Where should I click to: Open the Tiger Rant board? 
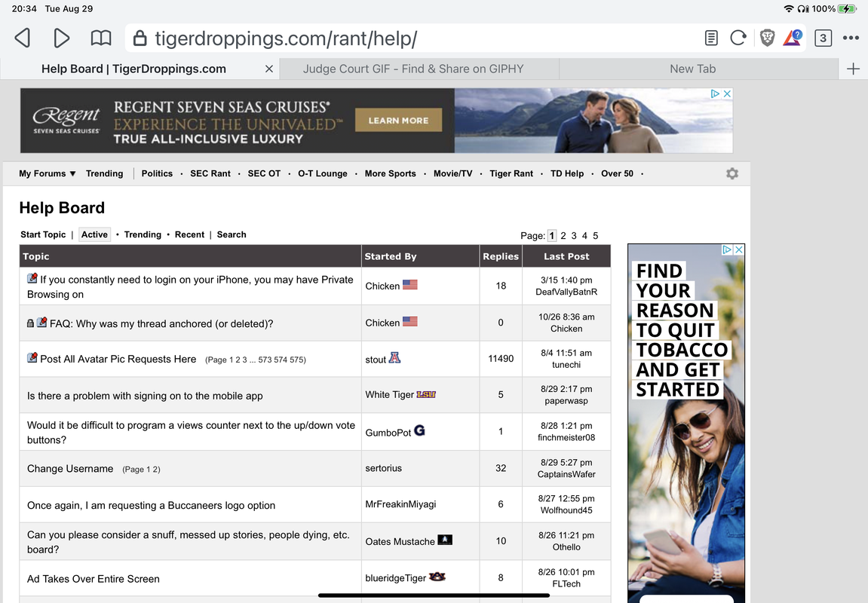511,173
